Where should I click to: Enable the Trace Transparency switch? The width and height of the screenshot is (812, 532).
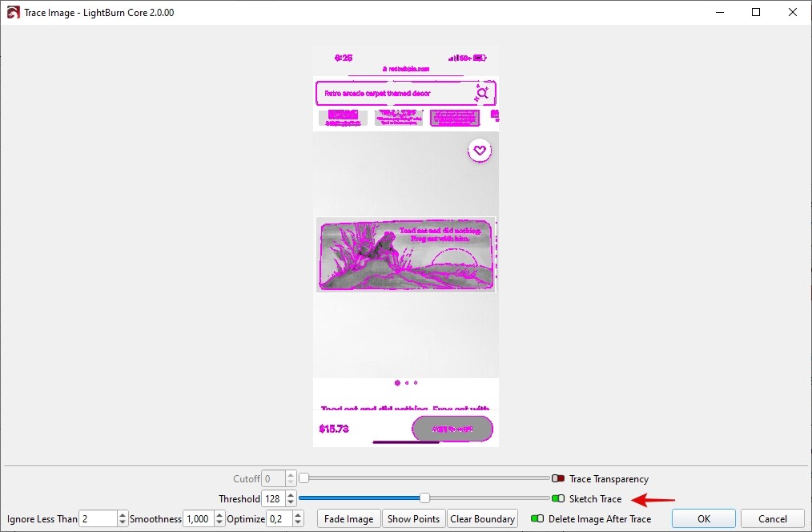tap(558, 479)
